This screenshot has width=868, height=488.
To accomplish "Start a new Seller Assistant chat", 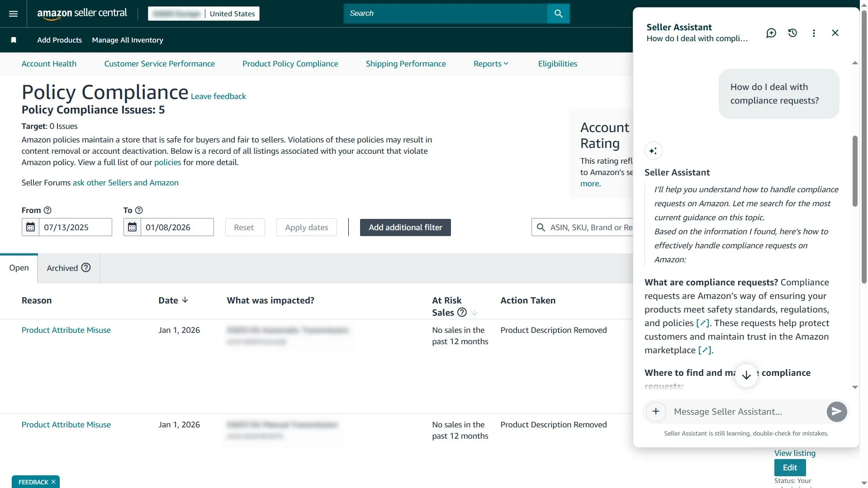I will pyautogui.click(x=771, y=33).
